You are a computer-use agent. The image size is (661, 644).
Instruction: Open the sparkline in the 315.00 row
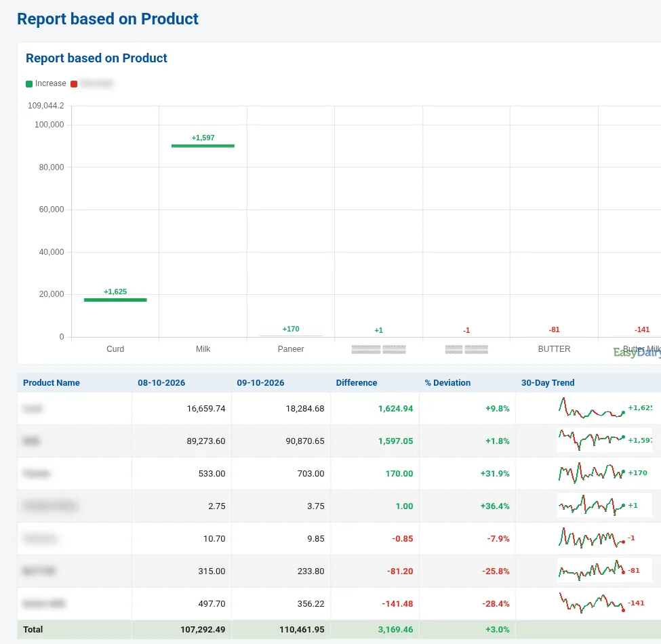pos(605,570)
